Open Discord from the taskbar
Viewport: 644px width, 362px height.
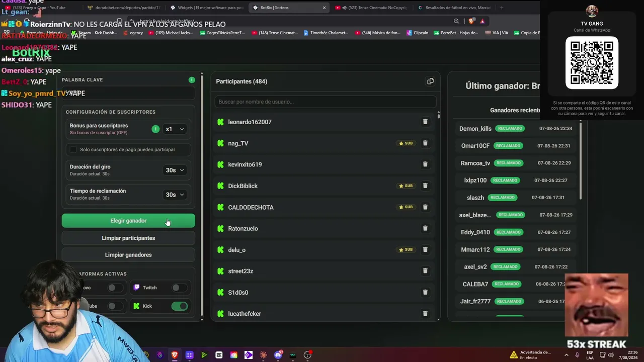tap(278, 355)
